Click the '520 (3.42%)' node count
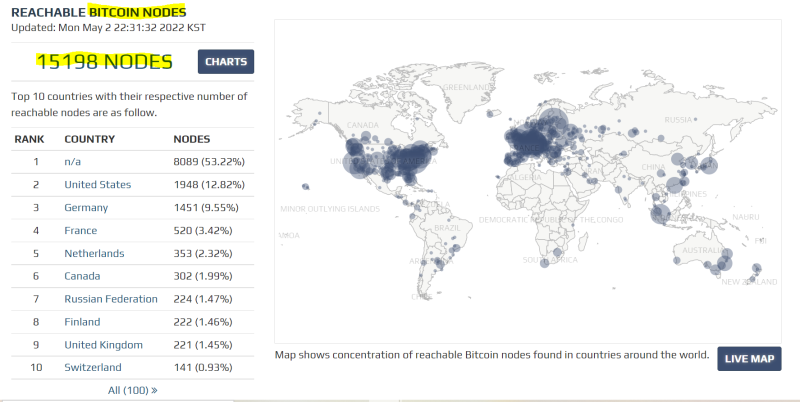 [x=203, y=231]
